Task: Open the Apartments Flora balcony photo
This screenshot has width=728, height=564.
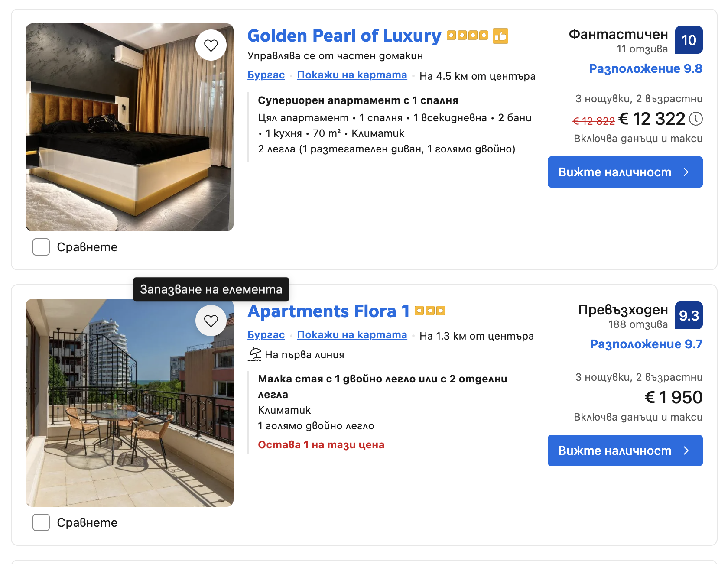Action: [x=130, y=403]
